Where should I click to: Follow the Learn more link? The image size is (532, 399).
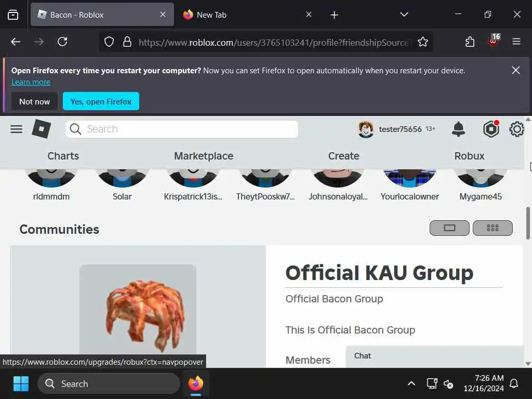pos(31,82)
